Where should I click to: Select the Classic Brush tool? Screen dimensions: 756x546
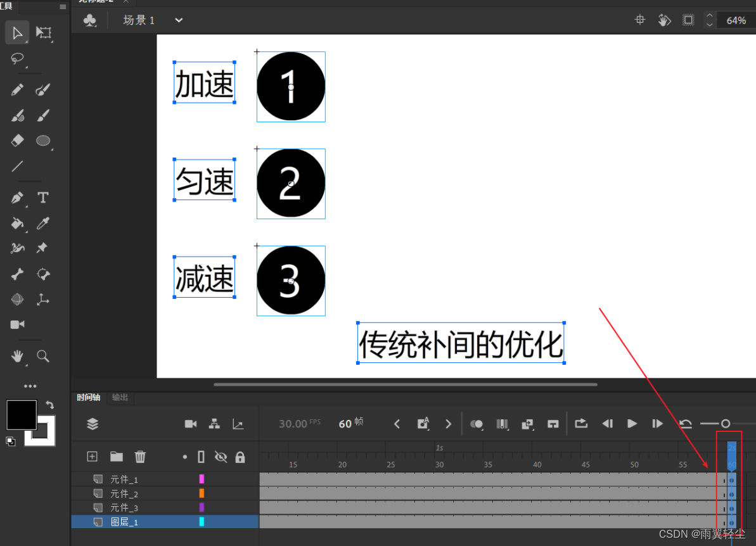[x=43, y=116]
